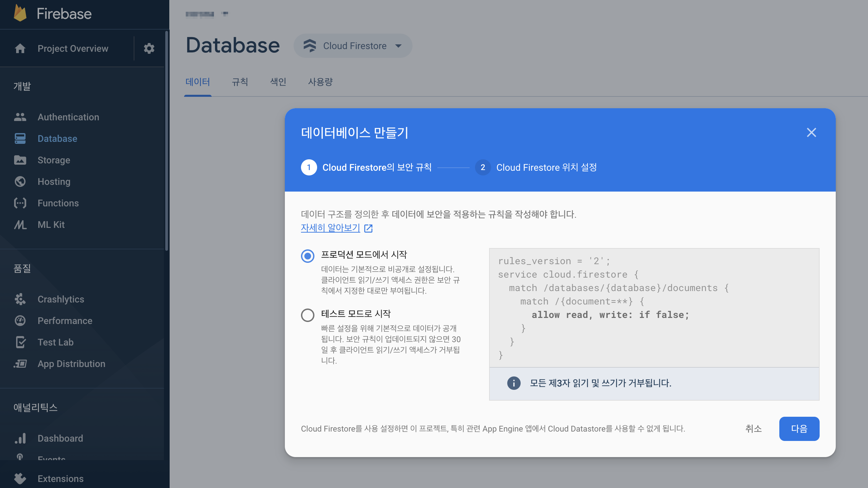
Task: Select production mode radio button
Action: pos(307,256)
